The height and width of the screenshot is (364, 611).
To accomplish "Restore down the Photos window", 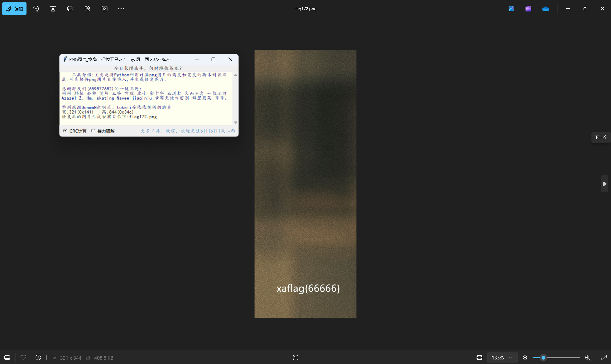I will 585,9.
